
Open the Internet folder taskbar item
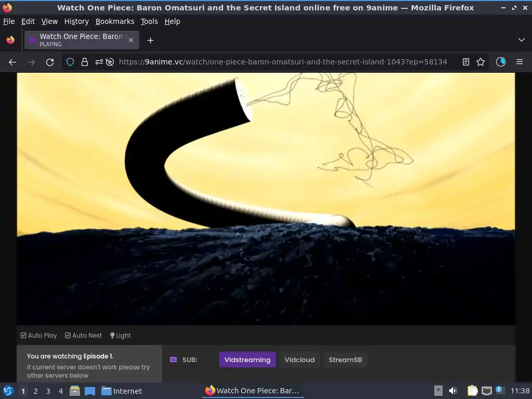pyautogui.click(x=122, y=391)
